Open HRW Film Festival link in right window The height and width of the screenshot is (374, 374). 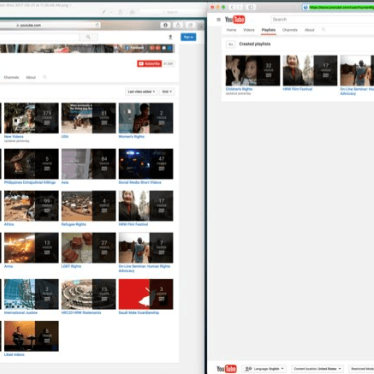pos(297,89)
